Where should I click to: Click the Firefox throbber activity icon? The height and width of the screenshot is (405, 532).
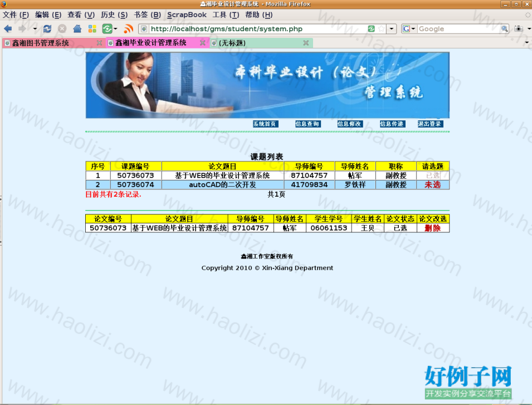tap(528, 15)
